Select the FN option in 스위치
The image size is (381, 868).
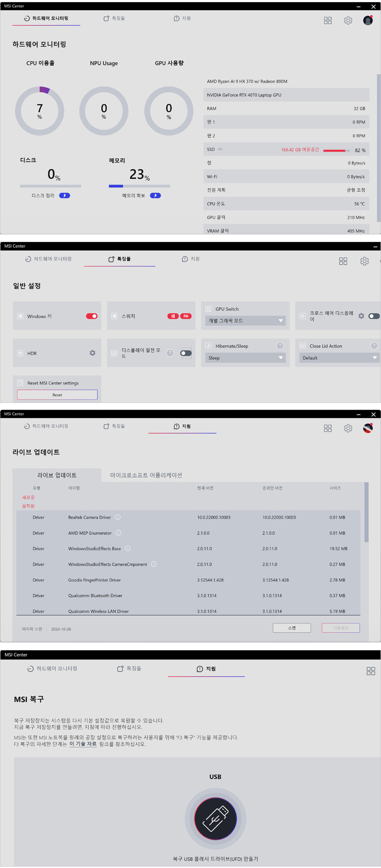coord(186,316)
